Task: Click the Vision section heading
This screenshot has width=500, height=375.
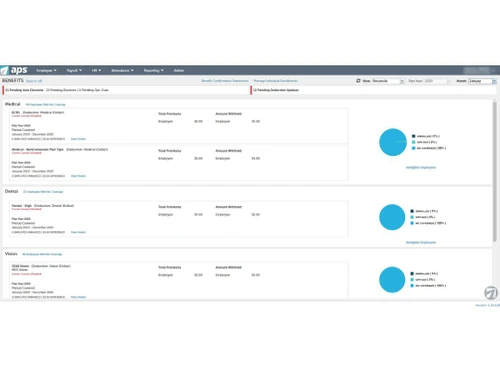Action: [11, 254]
